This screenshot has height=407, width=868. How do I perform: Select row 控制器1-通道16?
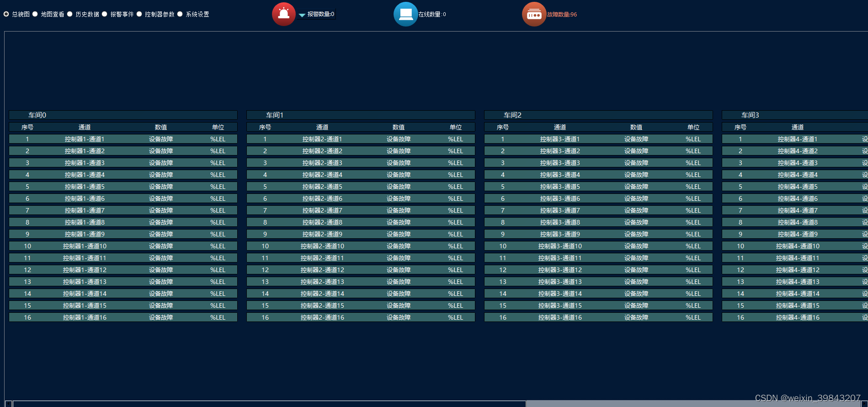pyautogui.click(x=123, y=317)
